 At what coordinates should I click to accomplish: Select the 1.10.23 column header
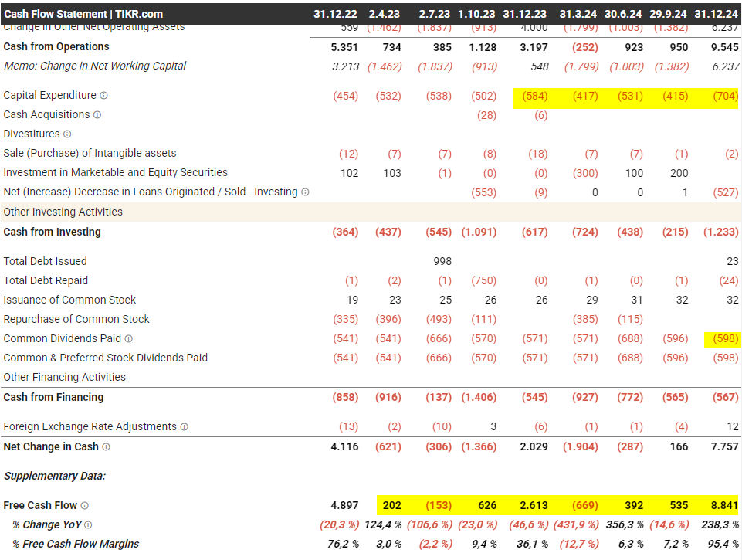click(476, 14)
